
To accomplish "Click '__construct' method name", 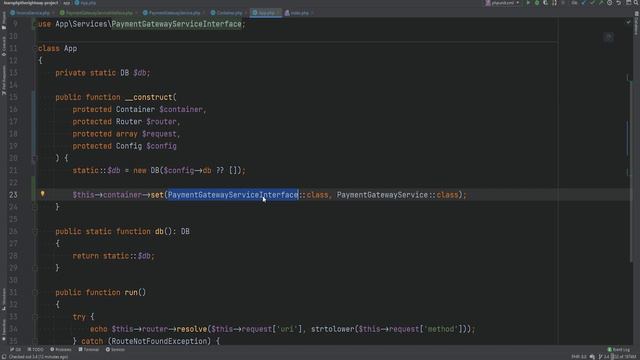I will 149,97.
